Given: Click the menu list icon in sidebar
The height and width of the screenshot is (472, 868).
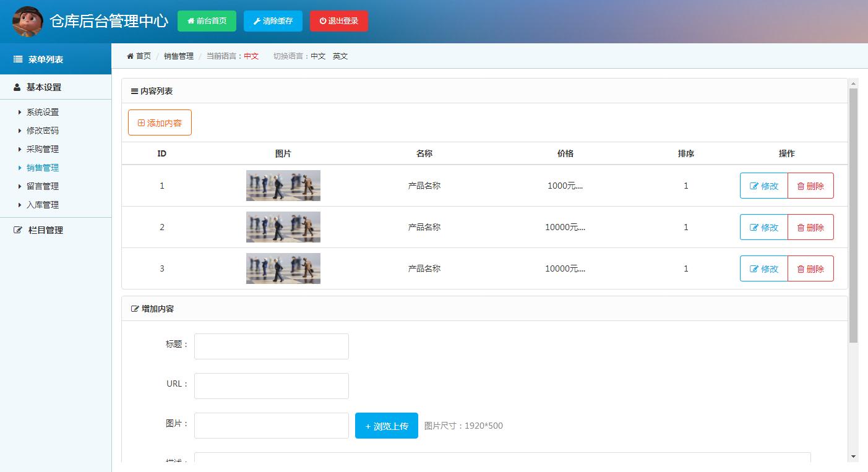Looking at the screenshot, I should pos(18,59).
